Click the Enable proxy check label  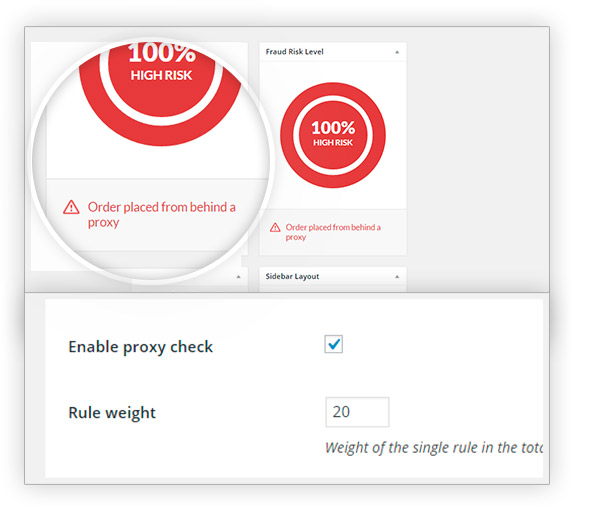140,347
